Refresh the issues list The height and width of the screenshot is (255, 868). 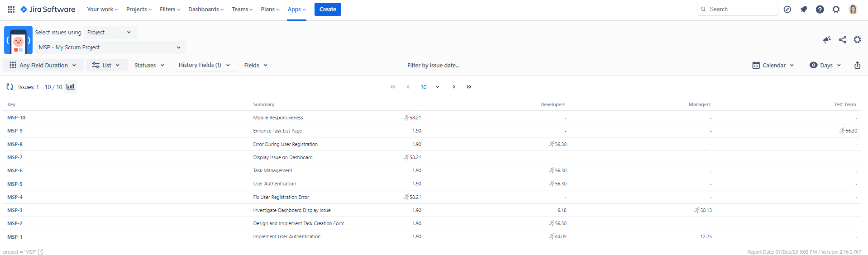click(x=10, y=87)
